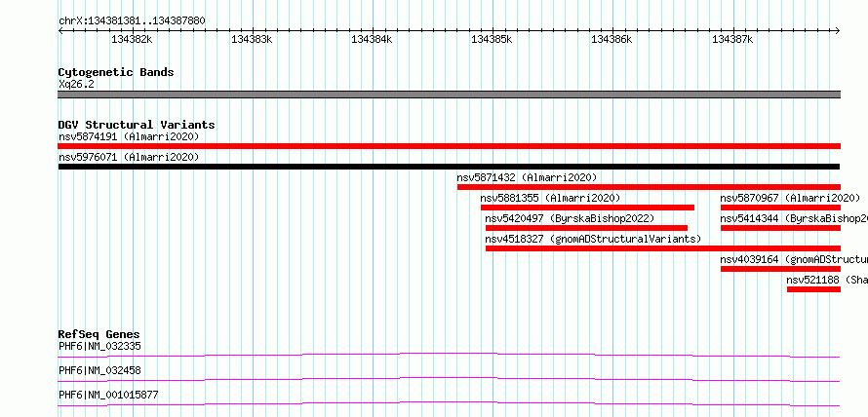Click the PHF6|NM_001015877 transcript label
Image resolution: width=868 pixels, height=417 pixels.
(x=108, y=396)
